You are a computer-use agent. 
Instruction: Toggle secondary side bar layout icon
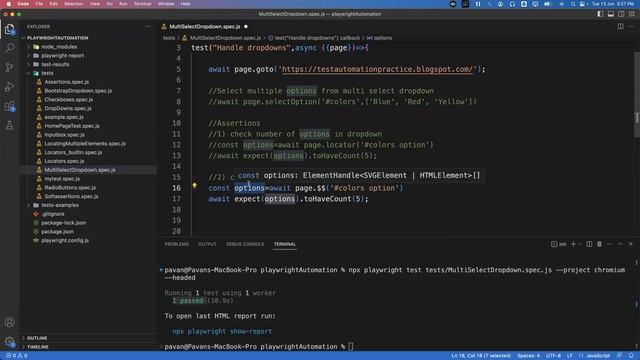pyautogui.click(x=621, y=14)
